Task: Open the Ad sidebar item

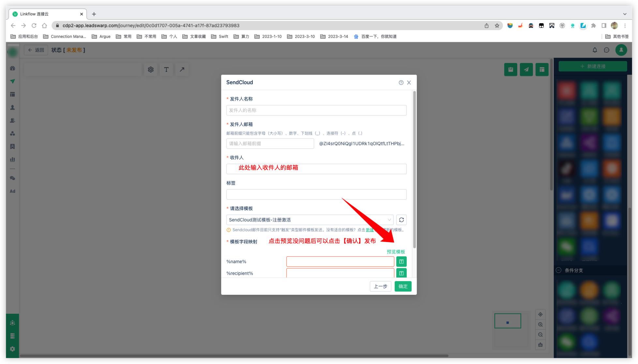Action: click(x=12, y=191)
